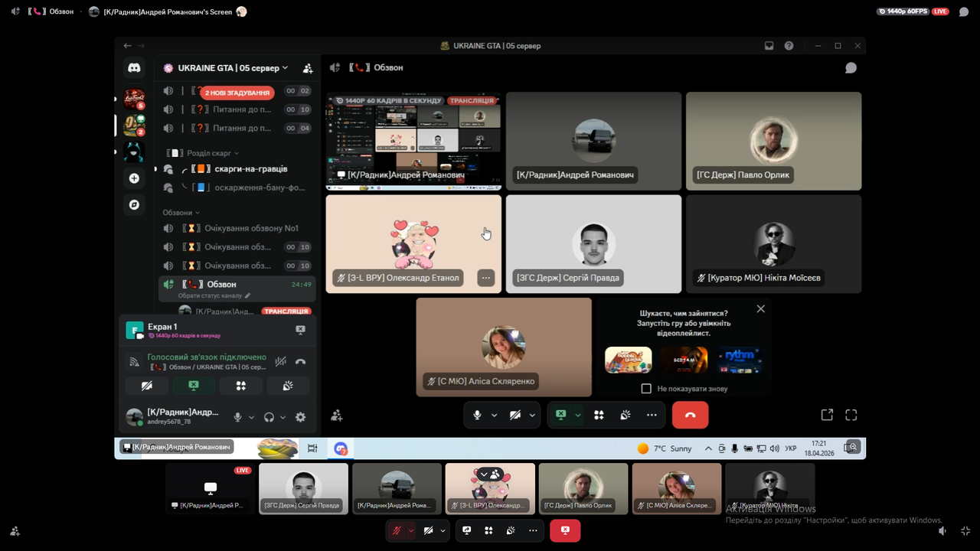980x551 pixels.
Task: Open the оскарження-бану channel
Action: click(x=237, y=187)
